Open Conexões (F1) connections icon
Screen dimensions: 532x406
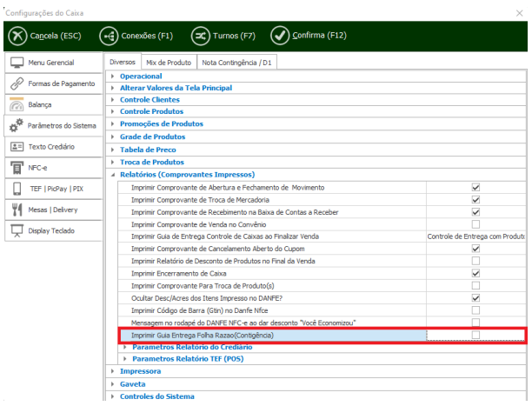click(x=109, y=36)
